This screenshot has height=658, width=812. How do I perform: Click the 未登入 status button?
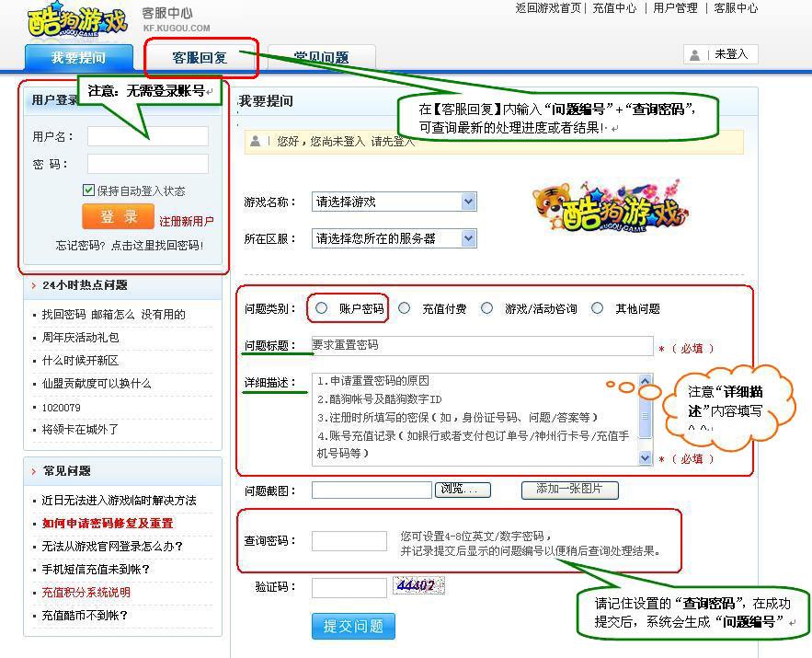pyautogui.click(x=721, y=54)
